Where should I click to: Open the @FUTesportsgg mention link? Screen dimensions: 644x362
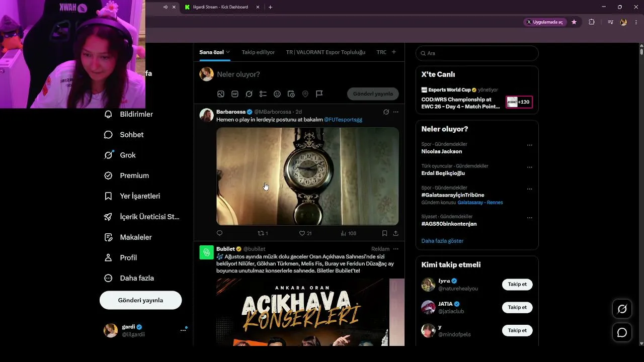pos(343,120)
